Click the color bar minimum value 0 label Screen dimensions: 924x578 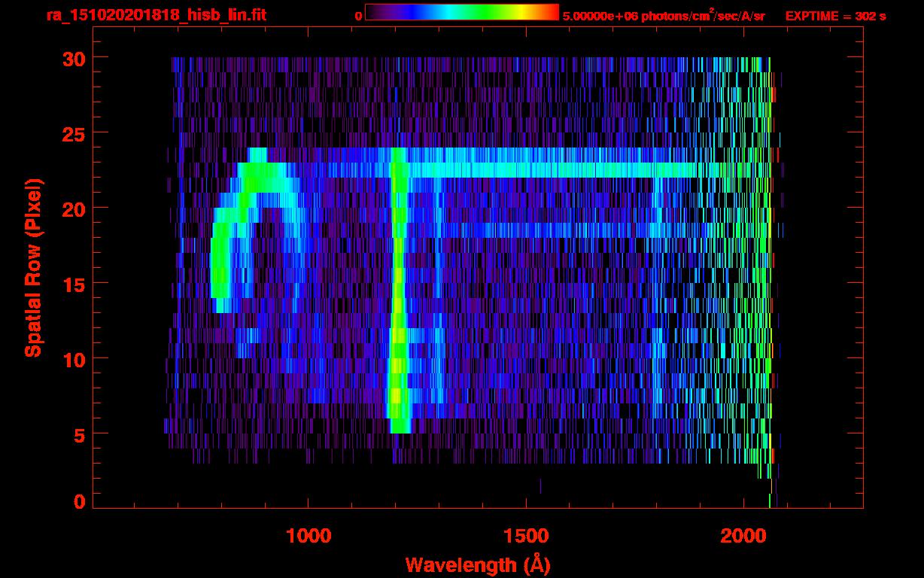coord(359,16)
